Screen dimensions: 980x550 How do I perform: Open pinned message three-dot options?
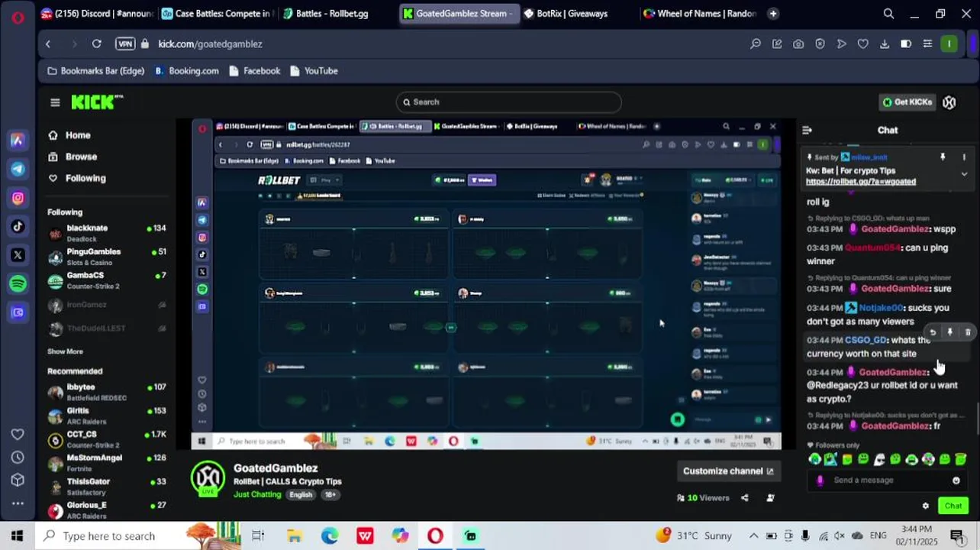(964, 157)
